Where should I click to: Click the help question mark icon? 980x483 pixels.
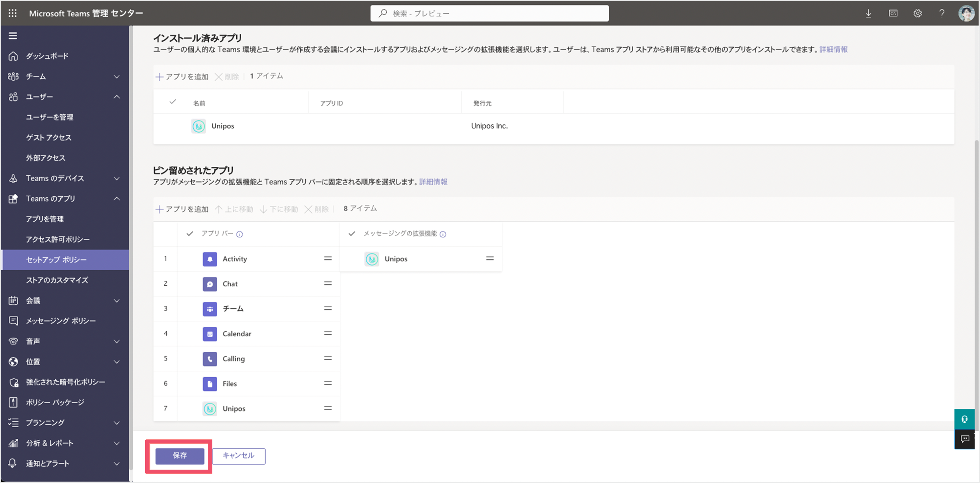pos(942,13)
